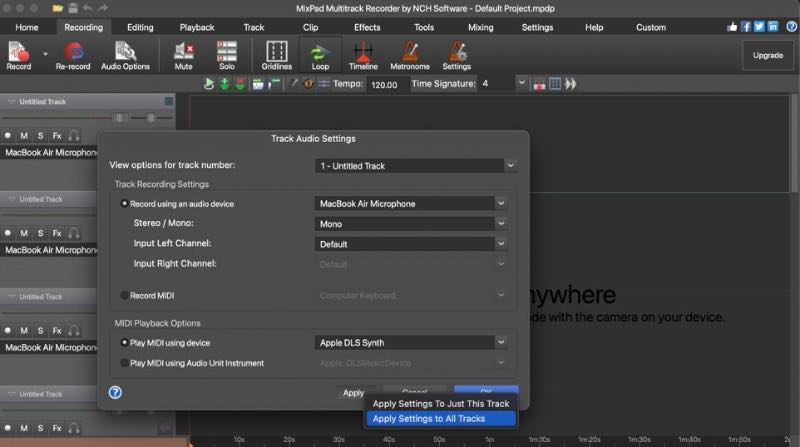800x447 pixels.
Task: Open the Metronome tool
Action: (x=408, y=54)
